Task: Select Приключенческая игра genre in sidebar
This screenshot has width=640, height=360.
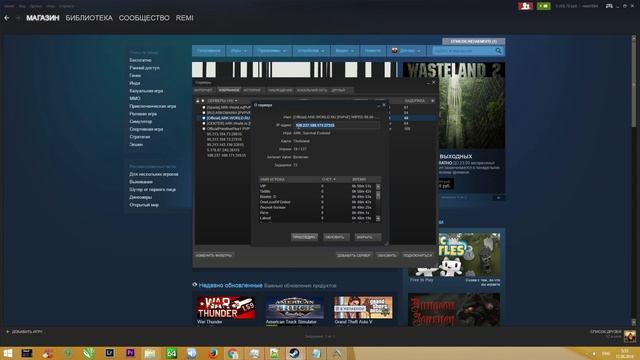Action: [x=153, y=106]
